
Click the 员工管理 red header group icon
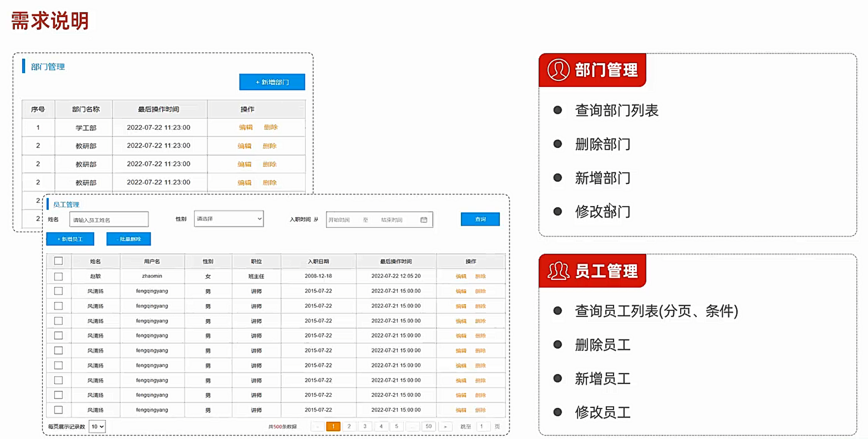pyautogui.click(x=558, y=271)
